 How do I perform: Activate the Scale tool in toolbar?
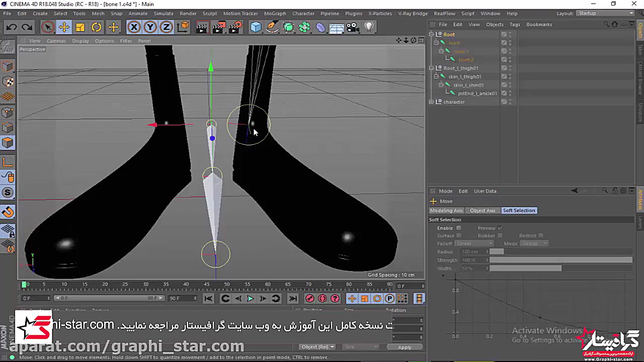coord(80,27)
